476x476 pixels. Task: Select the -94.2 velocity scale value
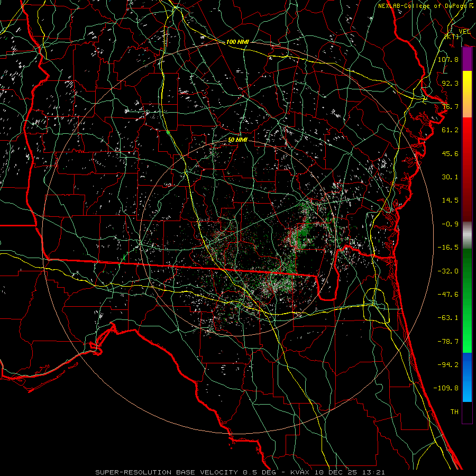coord(448,365)
